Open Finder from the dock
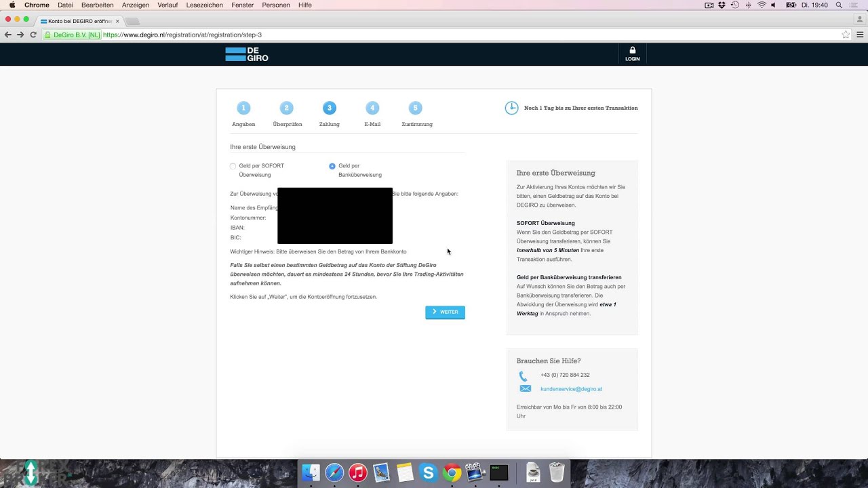868x488 pixels. point(311,472)
